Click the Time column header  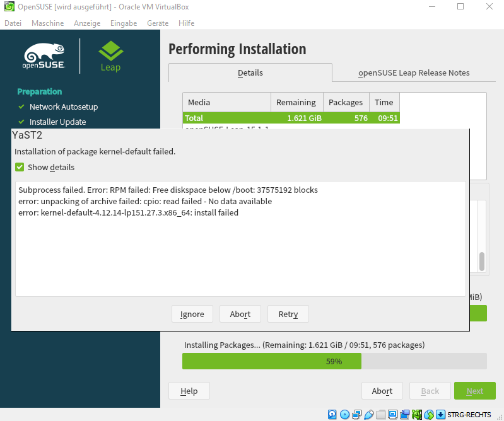coord(384,103)
